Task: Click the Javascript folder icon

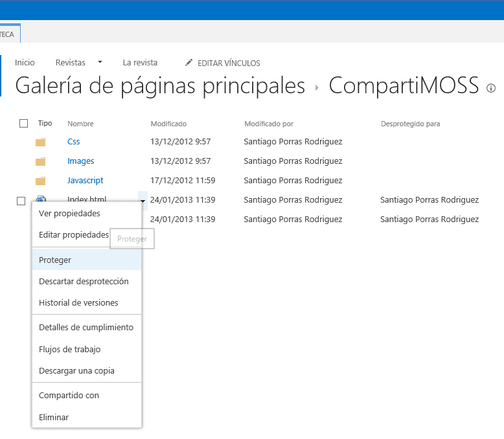Action: 41,181
